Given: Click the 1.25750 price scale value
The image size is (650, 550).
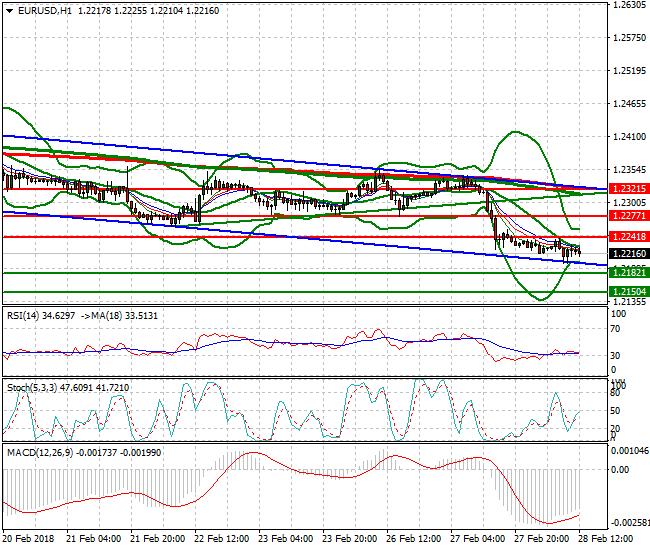Looking at the screenshot, I should 629,38.
